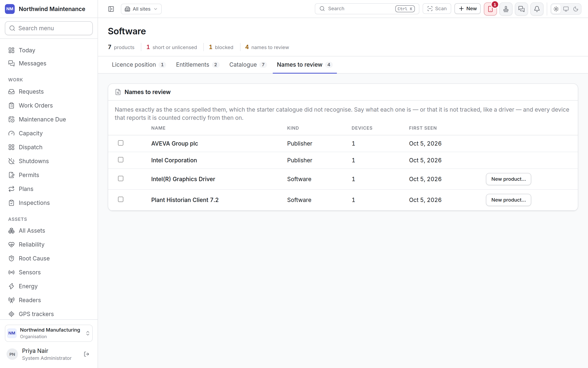Switch to light theme sun icon
This screenshot has height=368, width=588.
pos(556,9)
